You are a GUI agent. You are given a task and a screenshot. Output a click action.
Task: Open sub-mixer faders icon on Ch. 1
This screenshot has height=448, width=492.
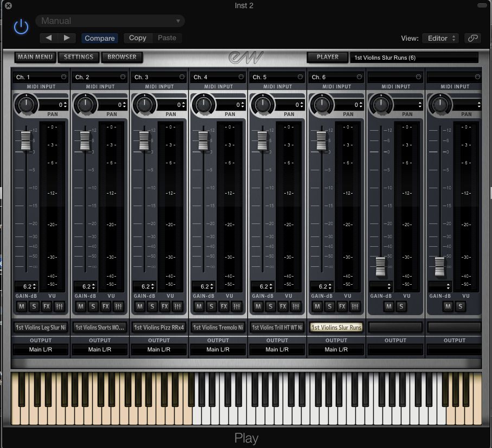59,306
